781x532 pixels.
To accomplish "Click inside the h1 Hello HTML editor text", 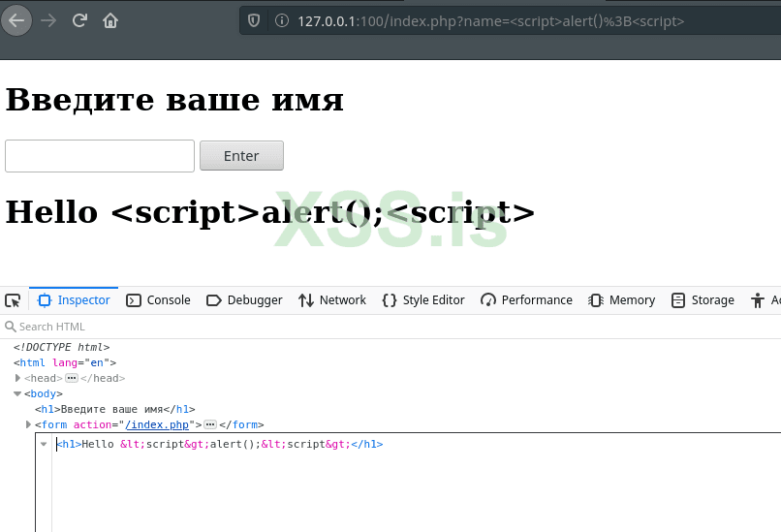I will 220,444.
